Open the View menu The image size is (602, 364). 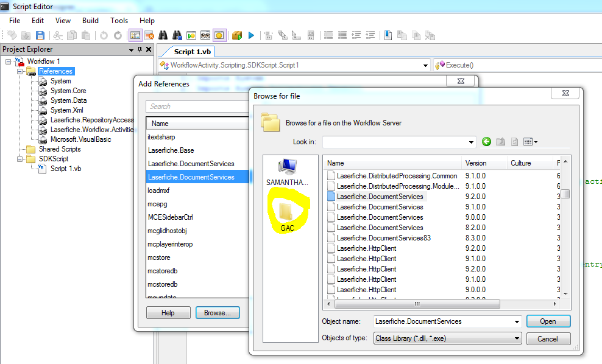63,21
